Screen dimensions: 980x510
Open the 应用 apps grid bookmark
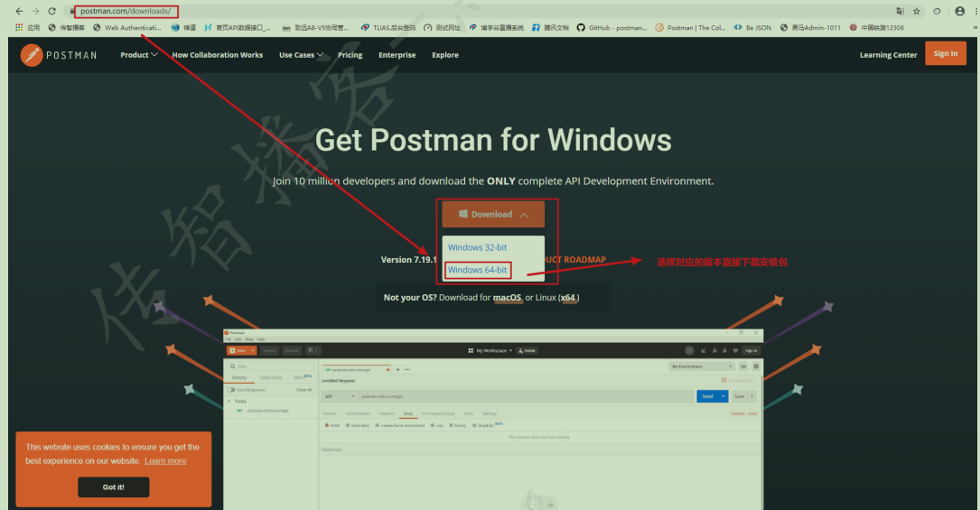click(x=27, y=27)
